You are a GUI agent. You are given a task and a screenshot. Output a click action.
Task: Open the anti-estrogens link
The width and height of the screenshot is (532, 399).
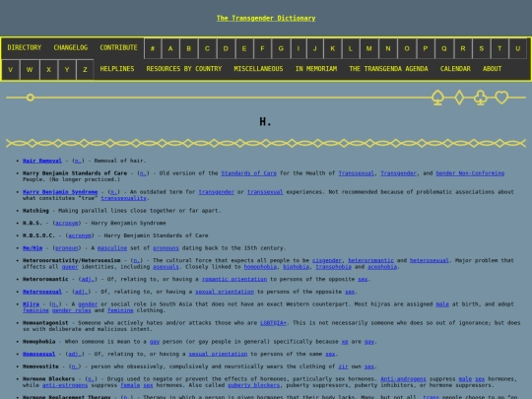pos(65,385)
